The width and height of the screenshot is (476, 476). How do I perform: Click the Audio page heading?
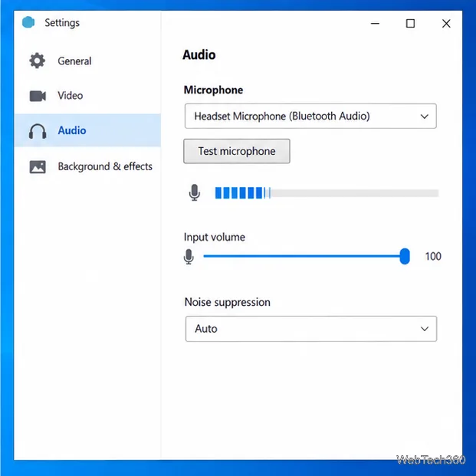(x=199, y=55)
